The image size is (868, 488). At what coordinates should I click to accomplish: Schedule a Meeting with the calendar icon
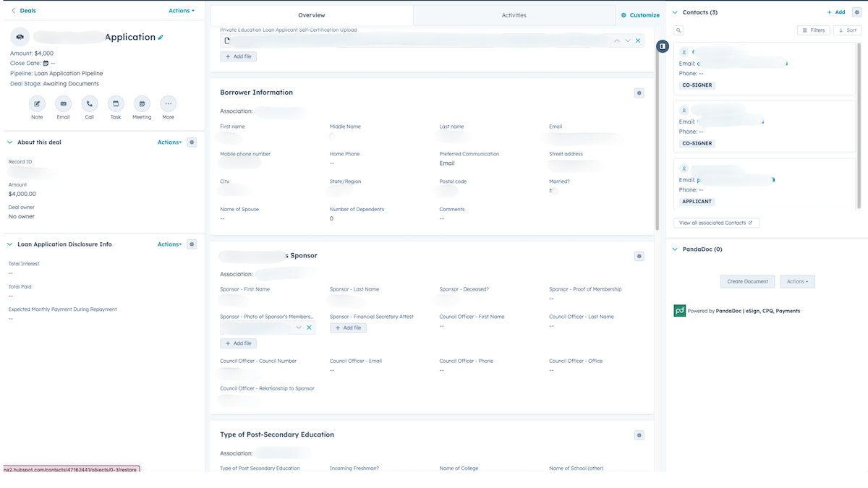[142, 104]
